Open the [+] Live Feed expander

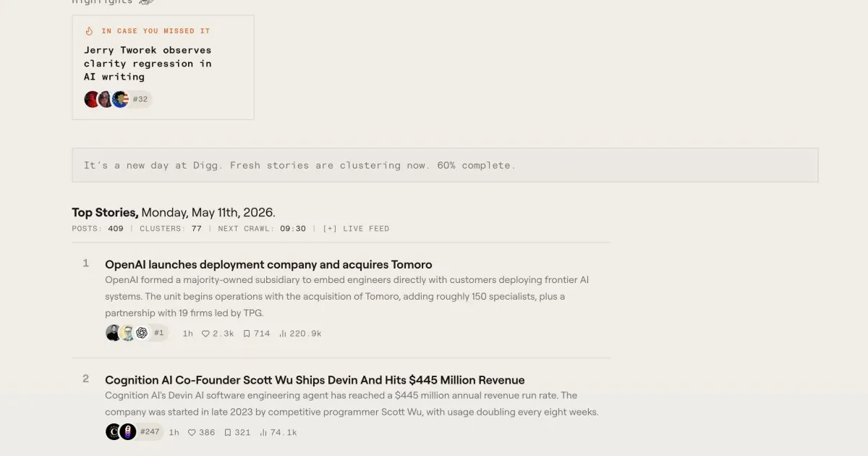click(x=356, y=229)
